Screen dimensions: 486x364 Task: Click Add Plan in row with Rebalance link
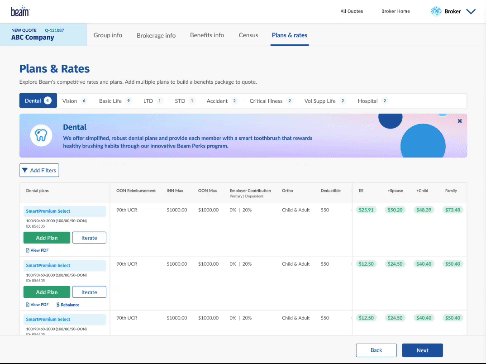tap(47, 292)
